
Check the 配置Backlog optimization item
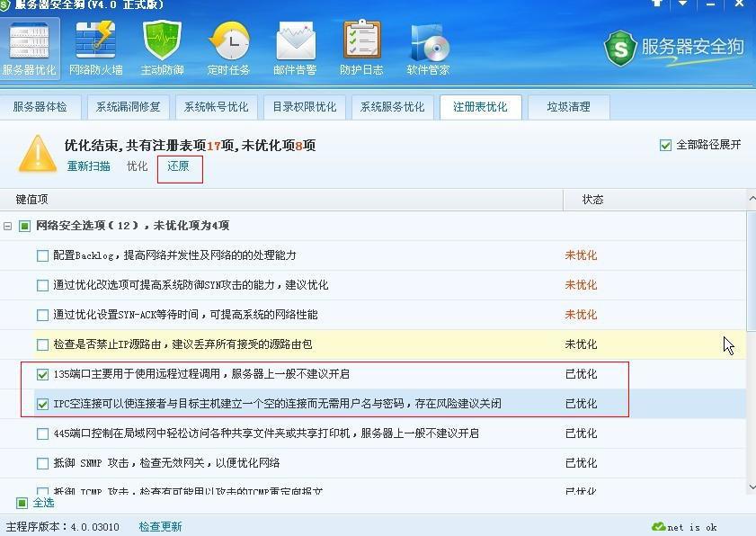click(x=41, y=255)
